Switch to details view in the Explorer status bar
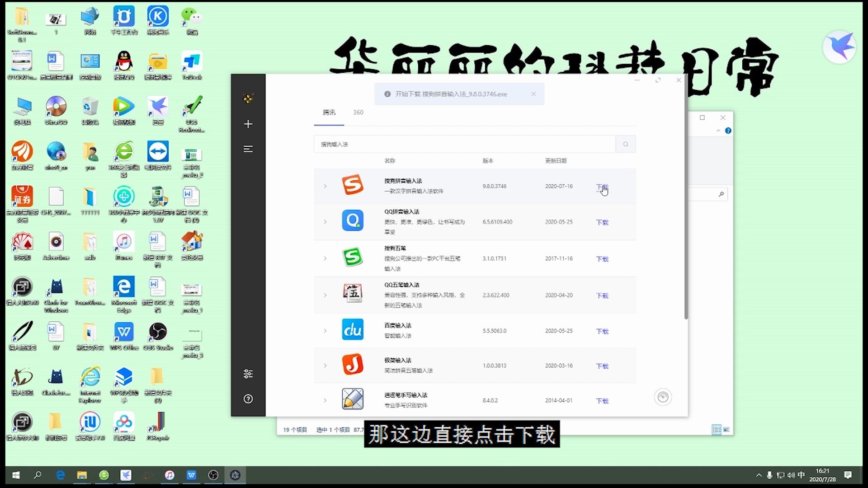The image size is (868, 488). [717, 430]
